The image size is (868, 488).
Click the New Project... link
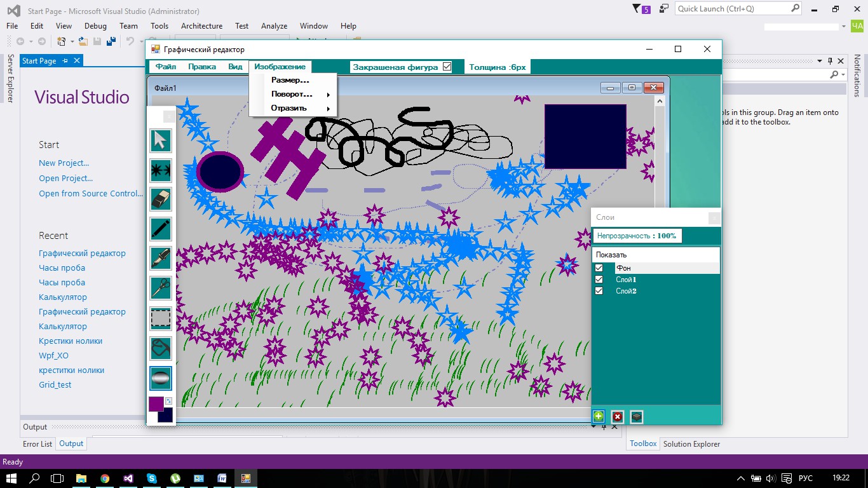pyautogui.click(x=64, y=163)
